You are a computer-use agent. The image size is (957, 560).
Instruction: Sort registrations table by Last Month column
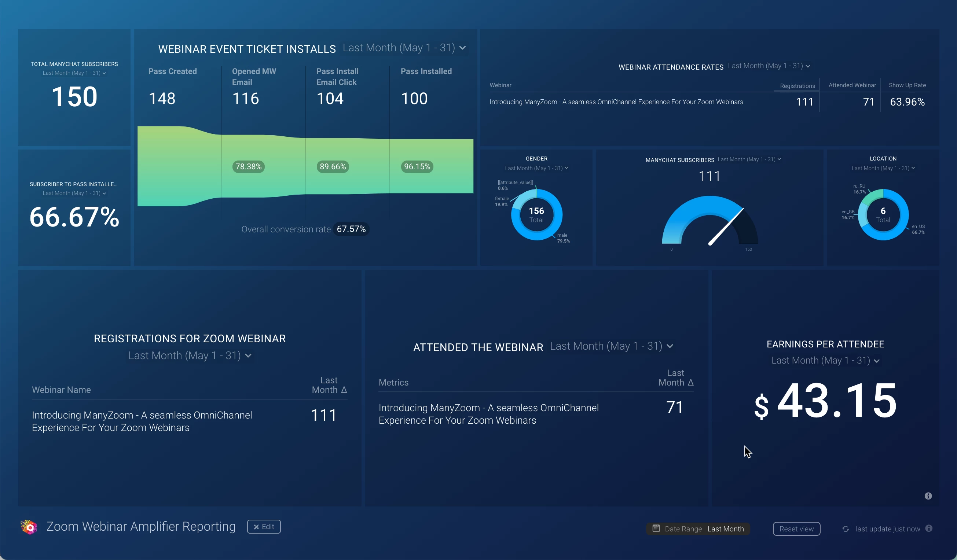tap(329, 385)
